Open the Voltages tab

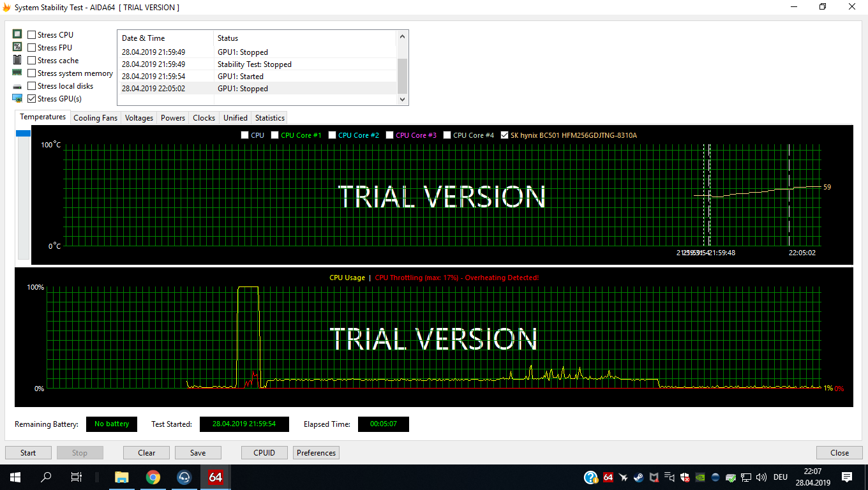[139, 118]
